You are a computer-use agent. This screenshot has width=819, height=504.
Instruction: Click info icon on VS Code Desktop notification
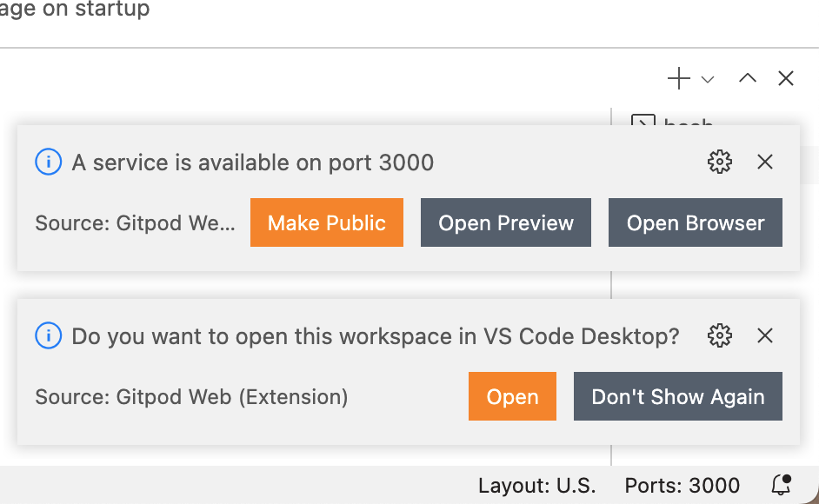click(x=49, y=335)
